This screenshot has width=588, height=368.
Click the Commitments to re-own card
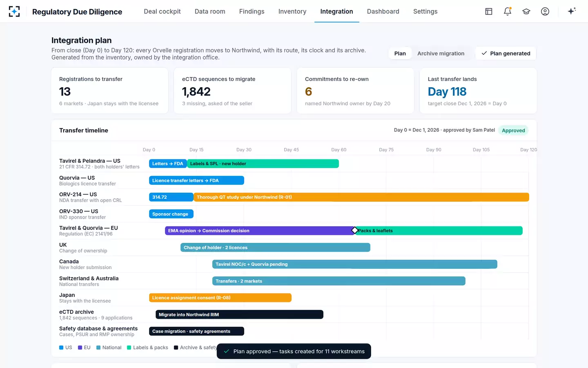tap(356, 91)
